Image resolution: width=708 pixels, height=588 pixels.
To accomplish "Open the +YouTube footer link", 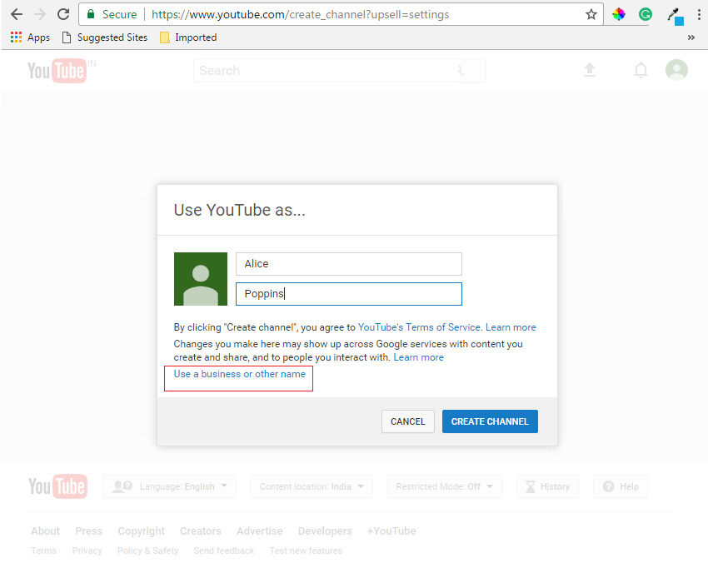I will point(391,531).
